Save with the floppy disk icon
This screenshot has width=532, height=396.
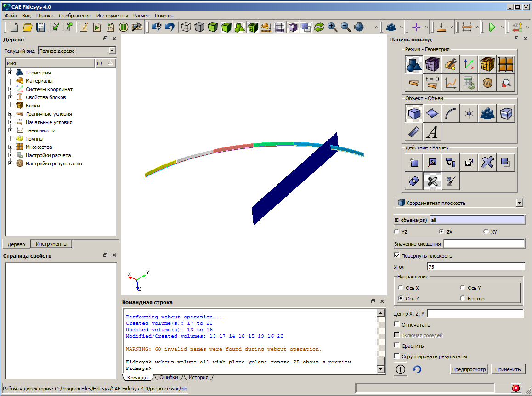point(41,27)
